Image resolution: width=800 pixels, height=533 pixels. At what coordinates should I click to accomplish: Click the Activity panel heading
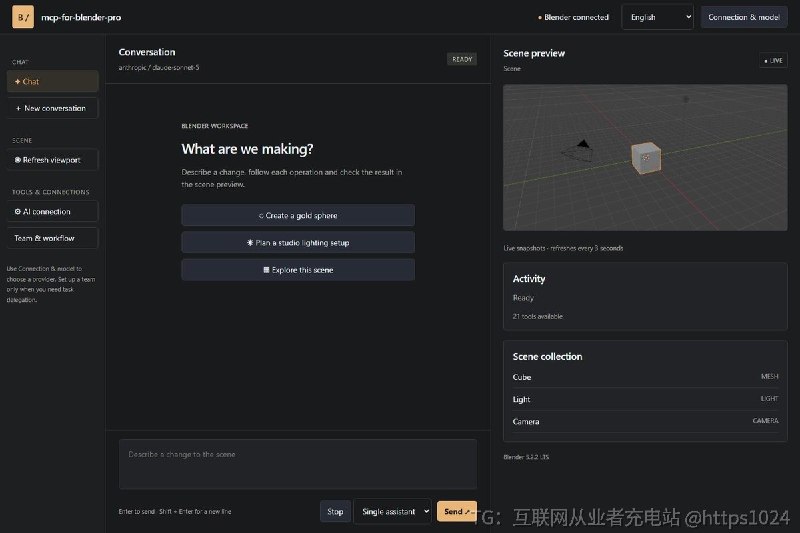point(529,278)
